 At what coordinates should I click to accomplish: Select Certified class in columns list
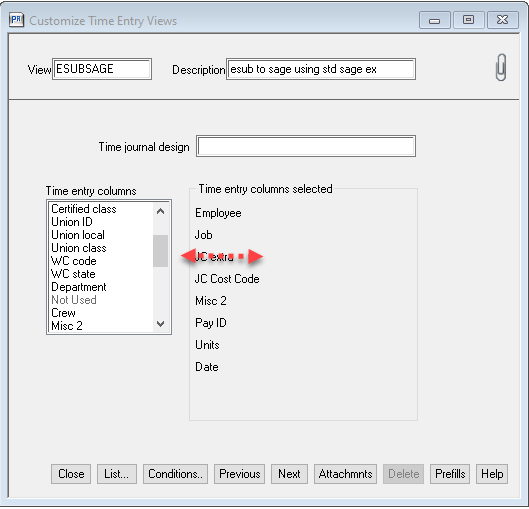pos(84,209)
